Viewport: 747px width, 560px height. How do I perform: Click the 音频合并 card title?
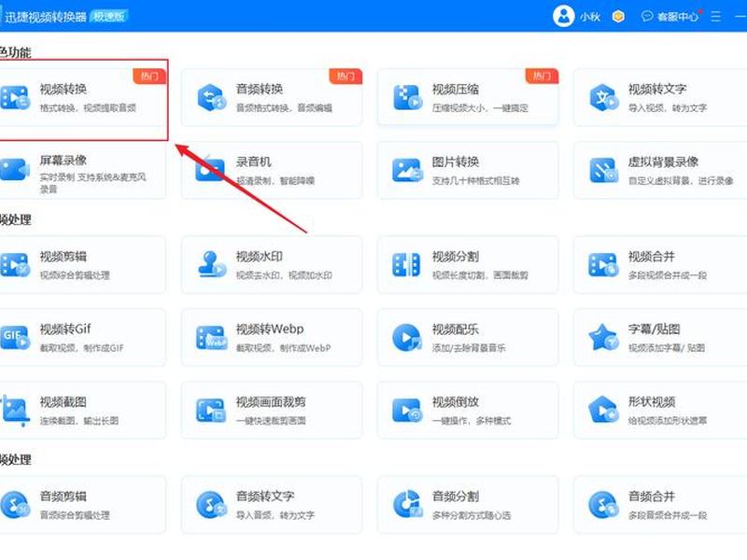(x=652, y=497)
